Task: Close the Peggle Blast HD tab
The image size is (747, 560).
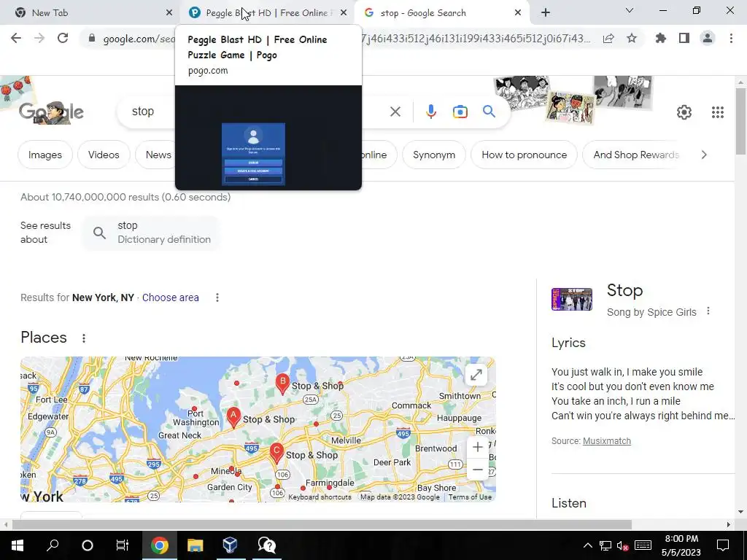Action: (344, 13)
